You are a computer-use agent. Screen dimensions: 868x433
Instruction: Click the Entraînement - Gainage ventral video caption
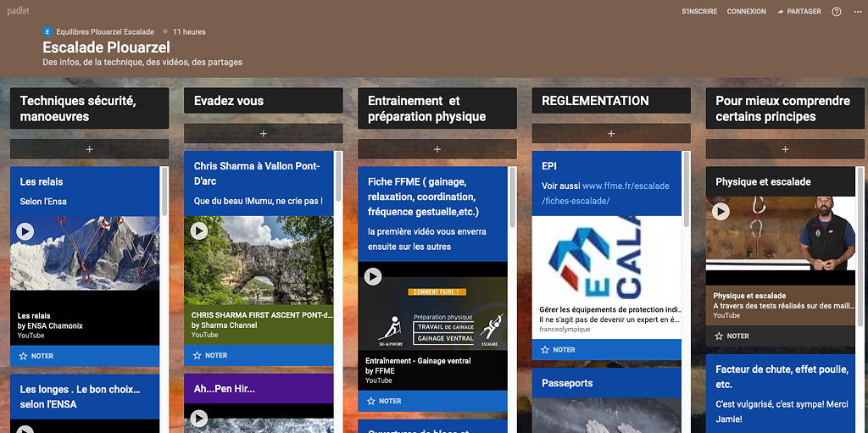418,361
